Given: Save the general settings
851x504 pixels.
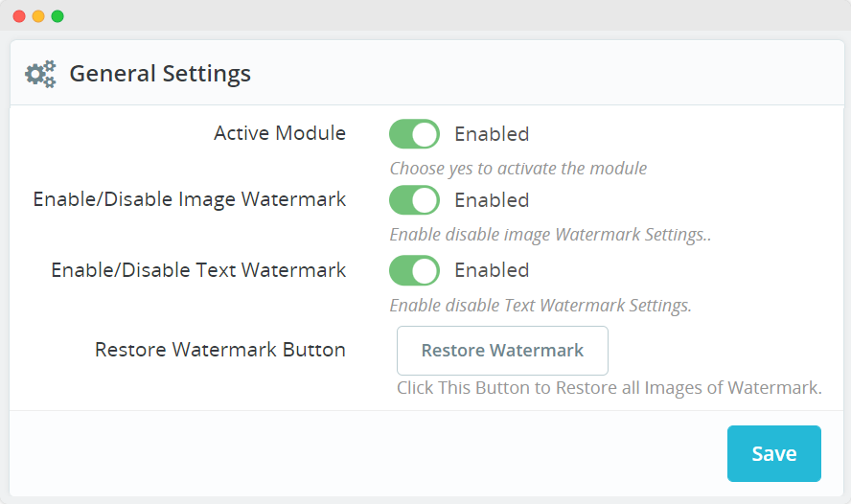Looking at the screenshot, I should pos(773,453).
